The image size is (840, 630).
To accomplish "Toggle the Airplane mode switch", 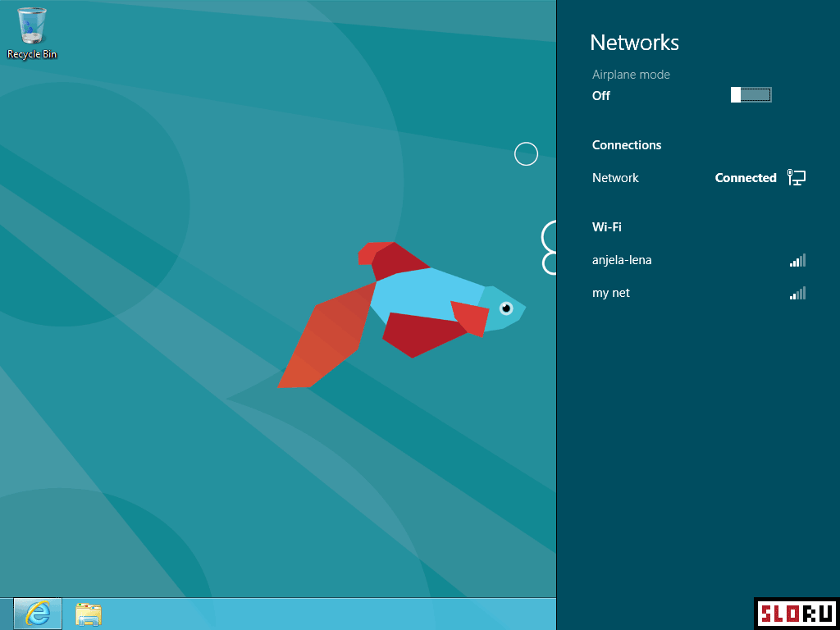I will click(x=751, y=95).
